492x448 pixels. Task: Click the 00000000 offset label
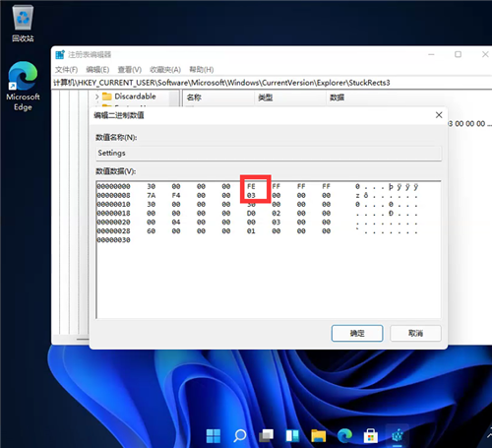coord(113,186)
